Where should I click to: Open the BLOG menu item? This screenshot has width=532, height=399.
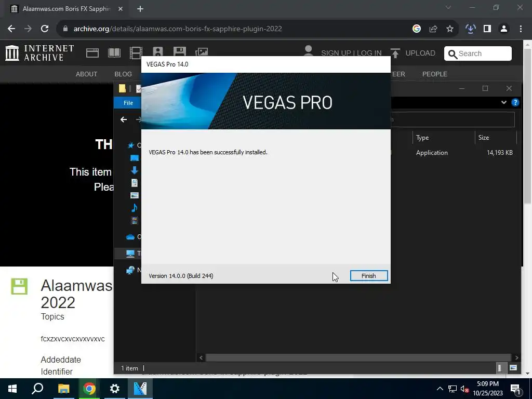click(x=123, y=74)
